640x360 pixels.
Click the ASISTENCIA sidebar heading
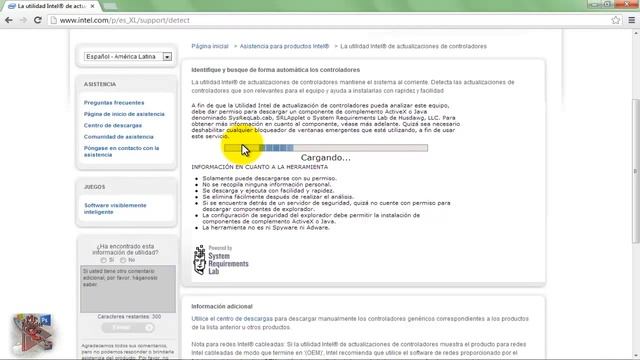[x=100, y=84]
